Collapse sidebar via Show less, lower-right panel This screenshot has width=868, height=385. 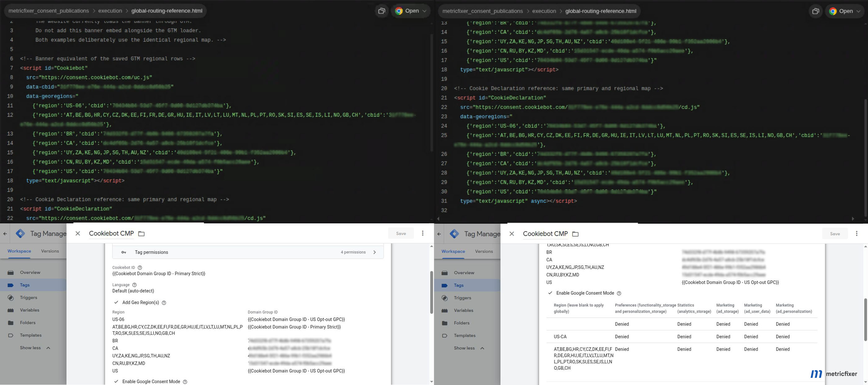(x=469, y=348)
